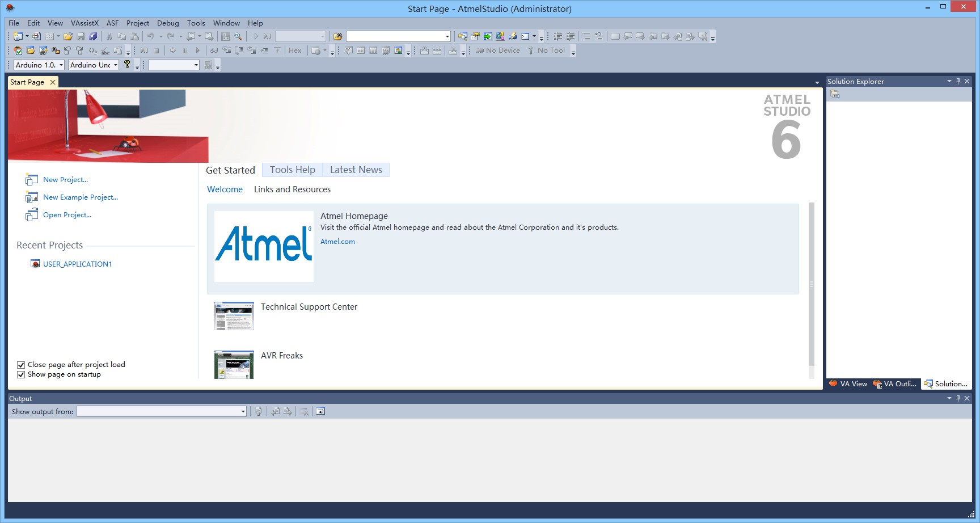Click the Copy toolbar icon
980x523 pixels.
pos(121,36)
